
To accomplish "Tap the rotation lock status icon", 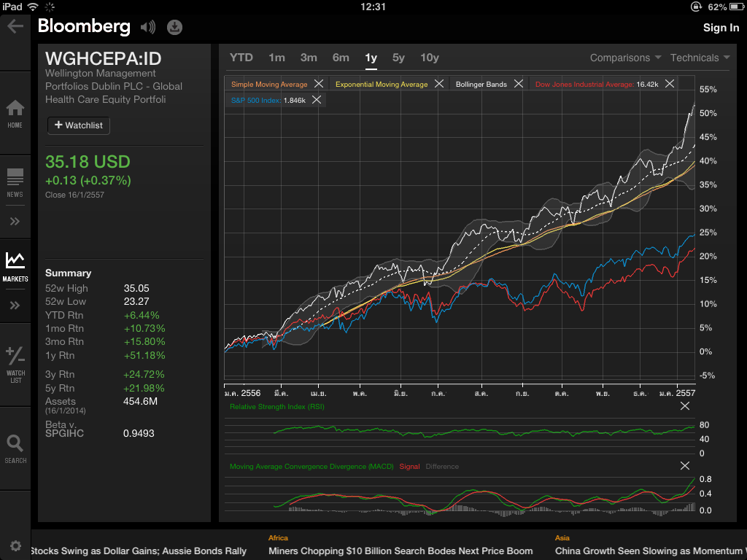I will 696,7.
